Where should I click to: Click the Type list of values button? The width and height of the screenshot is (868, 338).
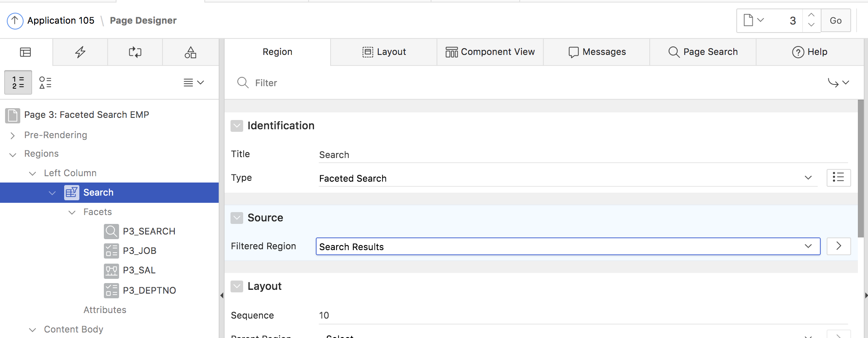[x=838, y=177]
